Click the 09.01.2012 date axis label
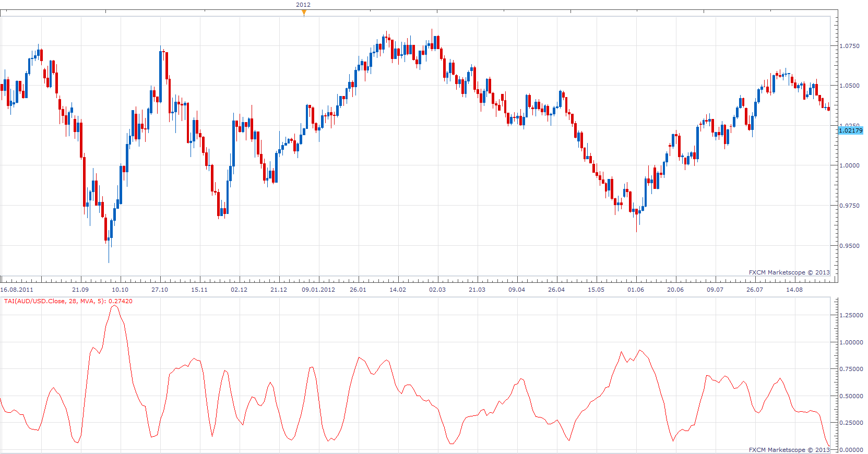 pos(318,290)
